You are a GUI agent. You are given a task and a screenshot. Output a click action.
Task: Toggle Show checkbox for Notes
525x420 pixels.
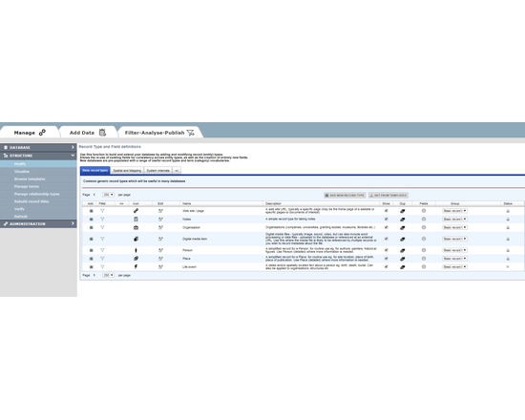387,219
